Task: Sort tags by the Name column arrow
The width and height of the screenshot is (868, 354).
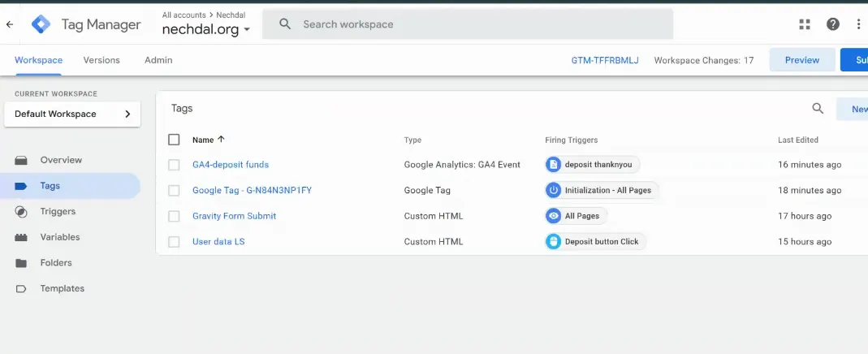Action: pyautogui.click(x=221, y=140)
